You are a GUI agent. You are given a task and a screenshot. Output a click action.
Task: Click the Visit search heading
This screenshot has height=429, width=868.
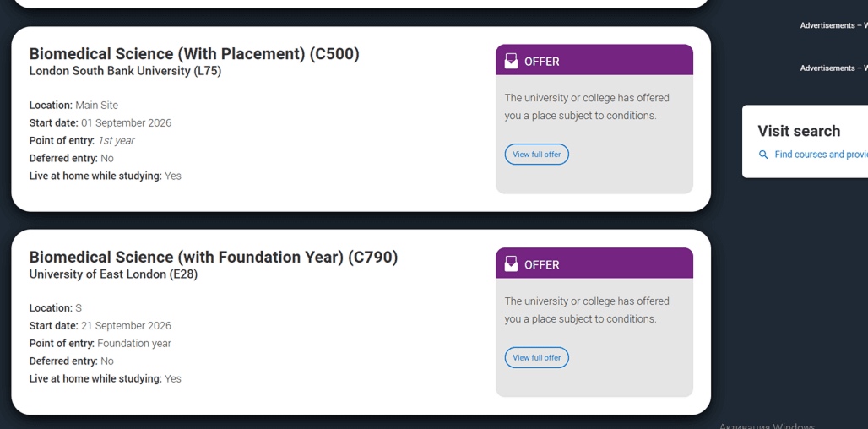[x=799, y=131]
